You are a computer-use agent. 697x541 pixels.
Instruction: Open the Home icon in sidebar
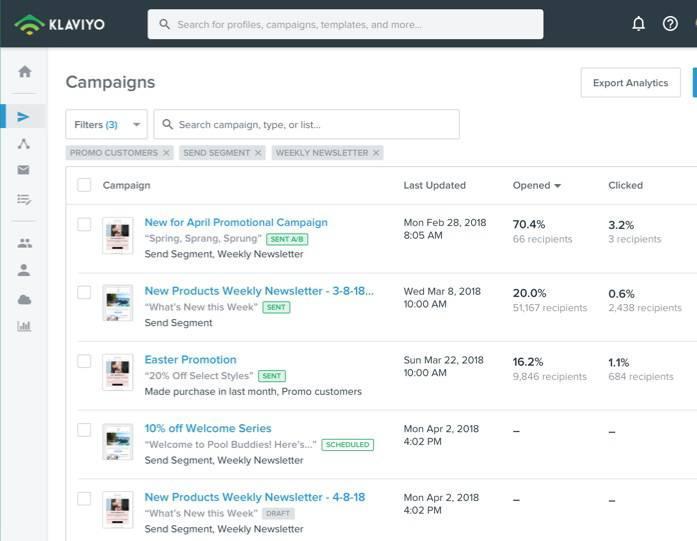(x=24, y=72)
